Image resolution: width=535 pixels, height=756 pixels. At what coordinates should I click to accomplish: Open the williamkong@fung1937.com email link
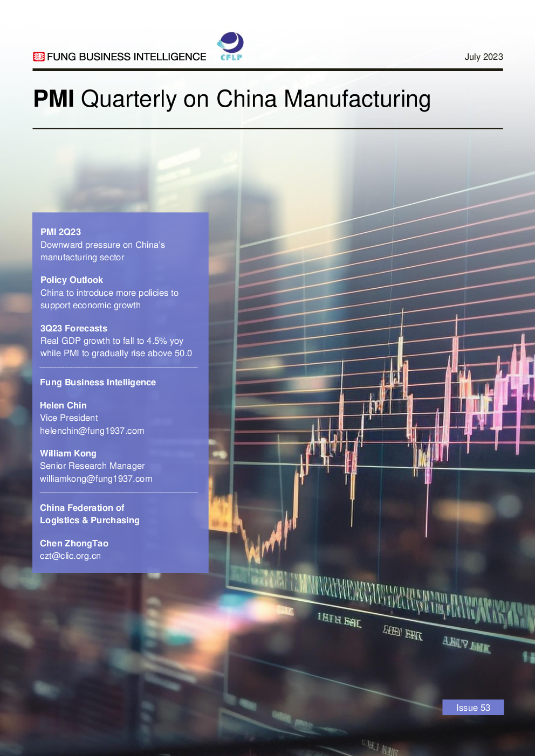[x=96, y=478]
